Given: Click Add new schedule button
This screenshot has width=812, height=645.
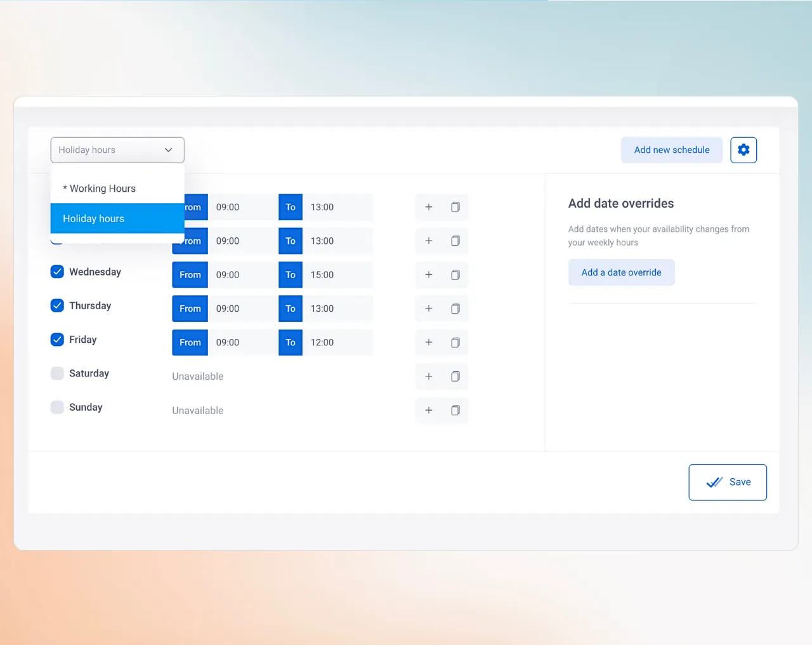Looking at the screenshot, I should pos(672,150).
